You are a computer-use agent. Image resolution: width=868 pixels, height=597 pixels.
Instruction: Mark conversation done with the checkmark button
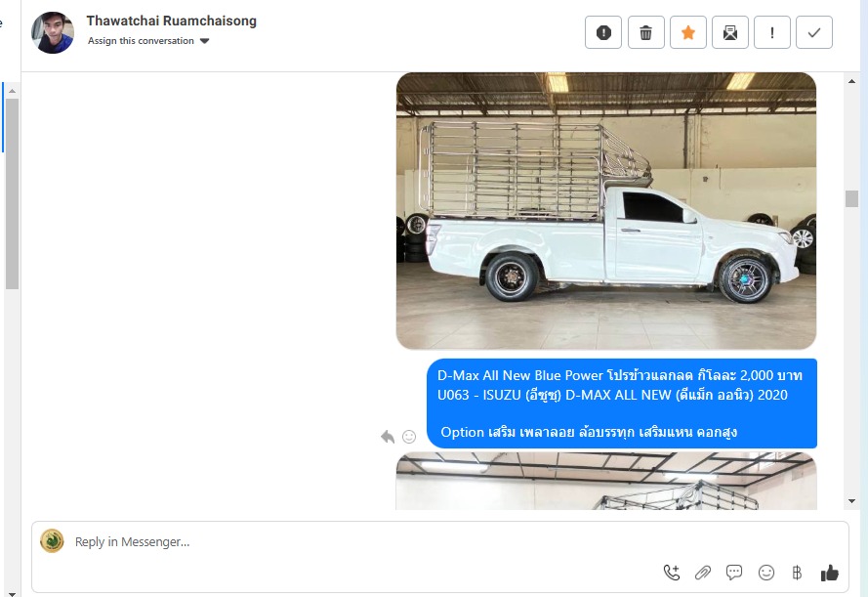point(814,32)
